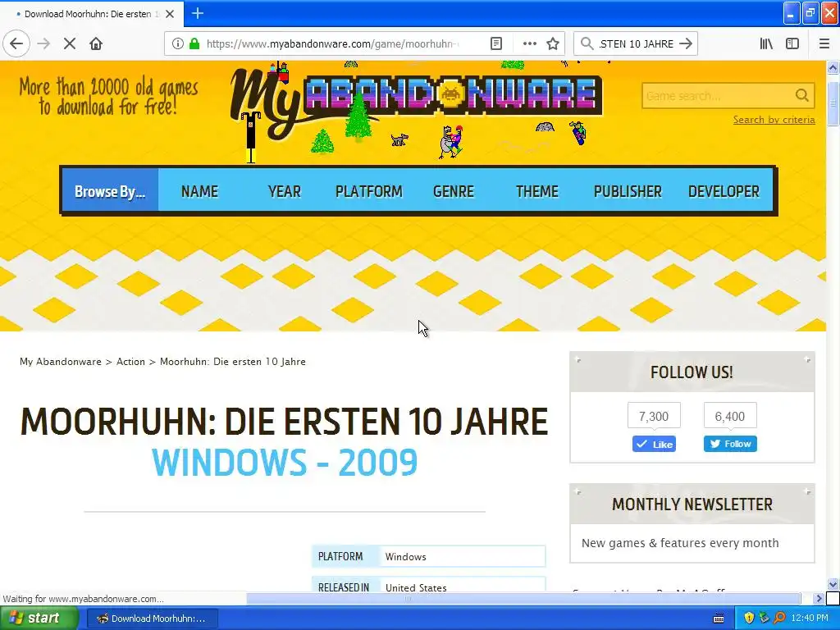The image size is (840, 630).
Task: Open the browser home page
Action: (96, 44)
